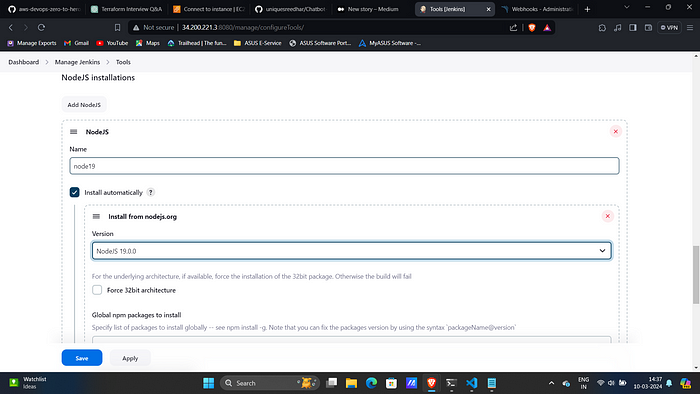This screenshot has height=394, width=700.
Task: Open the media control music icon
Action: [x=617, y=28]
